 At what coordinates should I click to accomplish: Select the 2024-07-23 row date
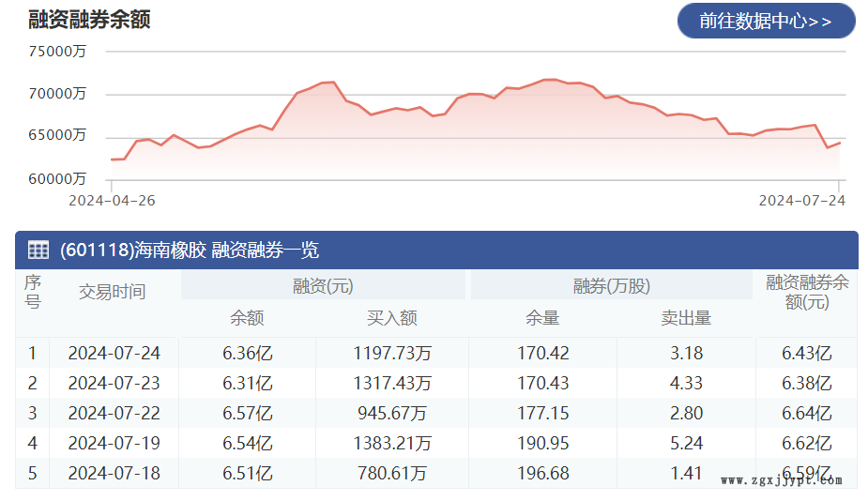click(x=114, y=383)
